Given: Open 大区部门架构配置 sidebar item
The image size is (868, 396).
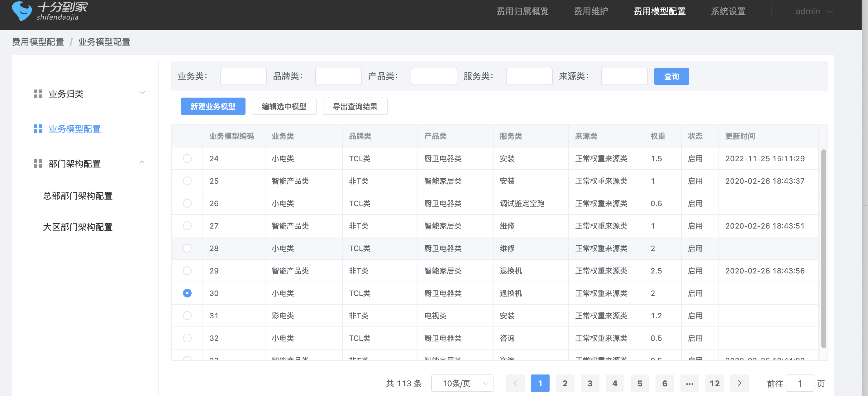Looking at the screenshot, I should click(78, 227).
